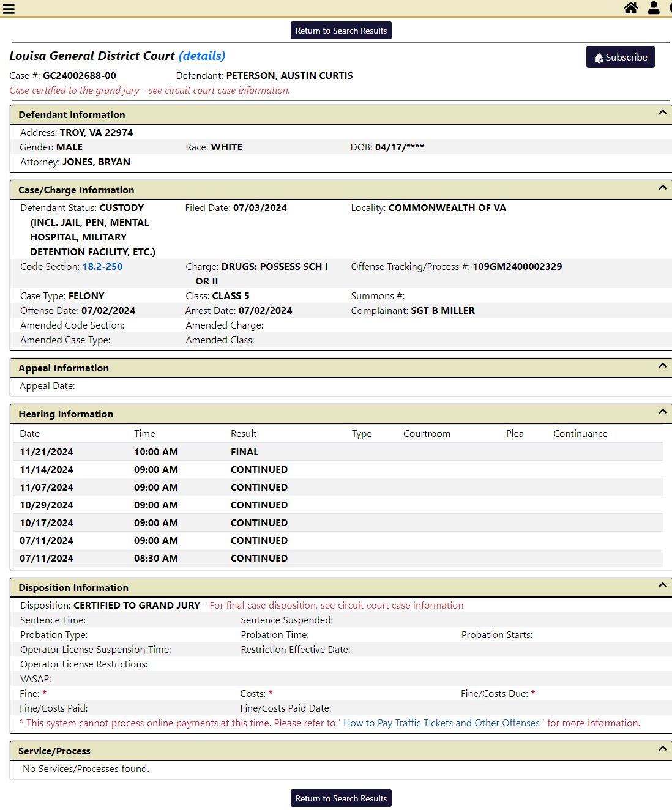672x810 pixels.
Task: Open the hamburger navigation menu
Action: [9, 9]
